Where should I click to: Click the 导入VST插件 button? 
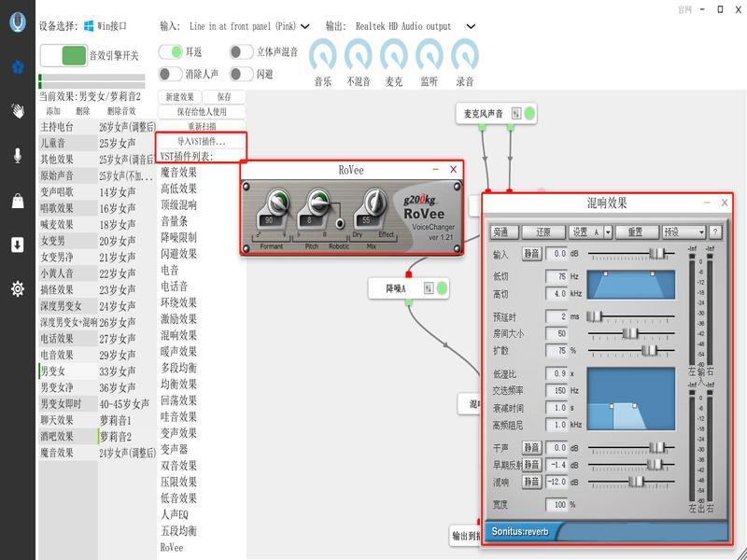(202, 141)
